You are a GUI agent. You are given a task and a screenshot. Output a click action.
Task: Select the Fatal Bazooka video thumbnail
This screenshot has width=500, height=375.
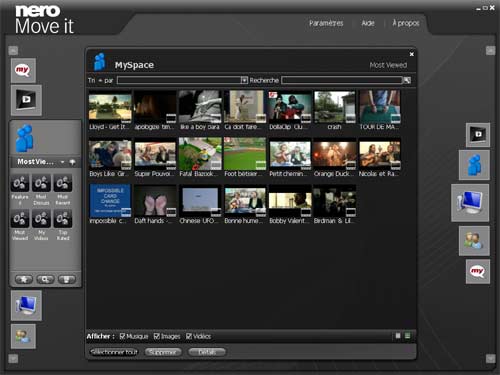[x=200, y=154]
